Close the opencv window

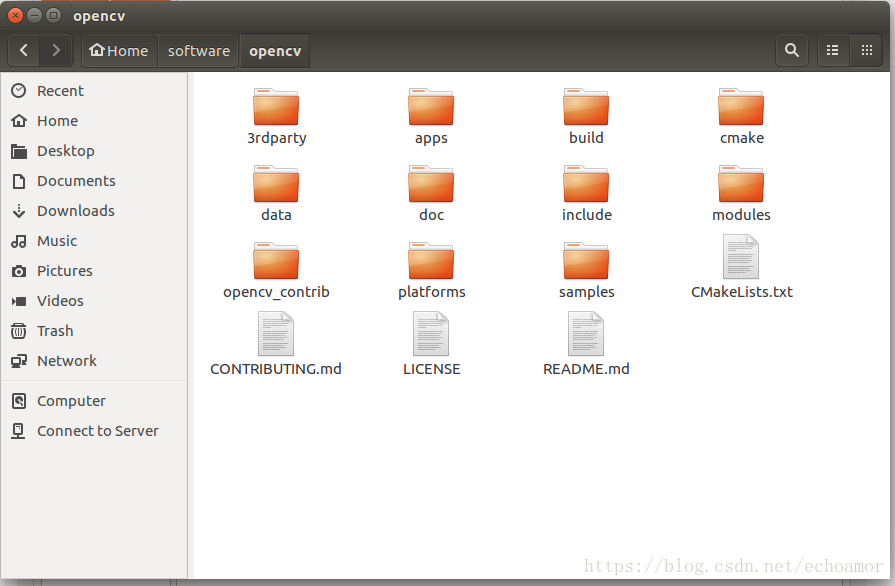point(15,15)
